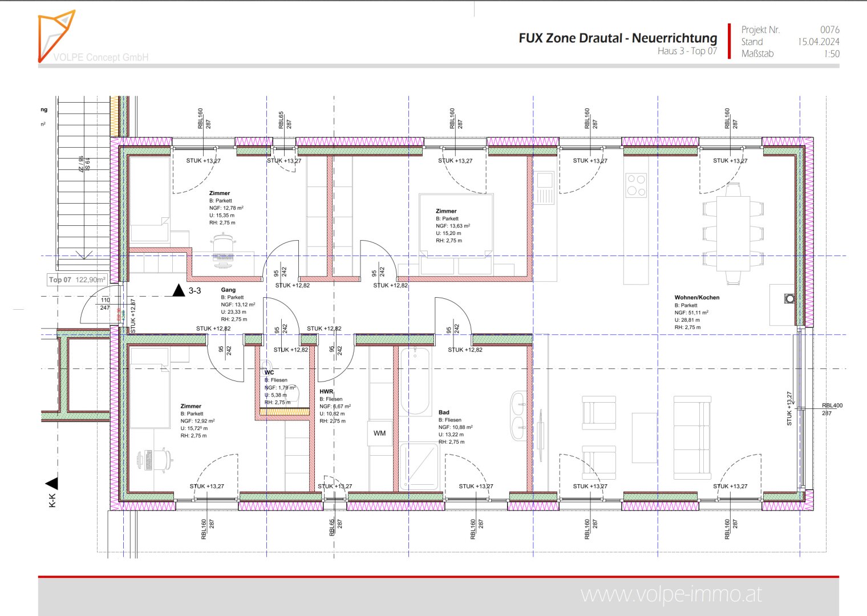The width and height of the screenshot is (867, 616).
Task: Click the Top 07 122,90m² label
Action: click(x=77, y=279)
